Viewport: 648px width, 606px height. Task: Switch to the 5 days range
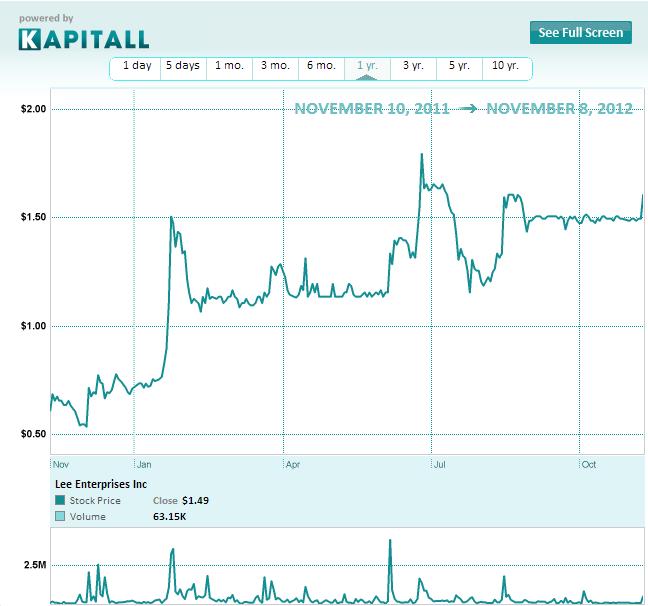tap(182, 66)
